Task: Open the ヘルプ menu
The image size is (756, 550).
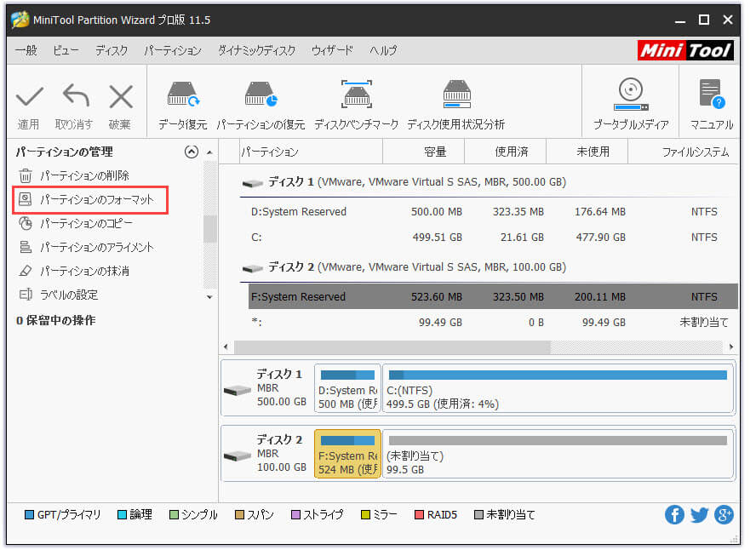Action: click(x=383, y=50)
